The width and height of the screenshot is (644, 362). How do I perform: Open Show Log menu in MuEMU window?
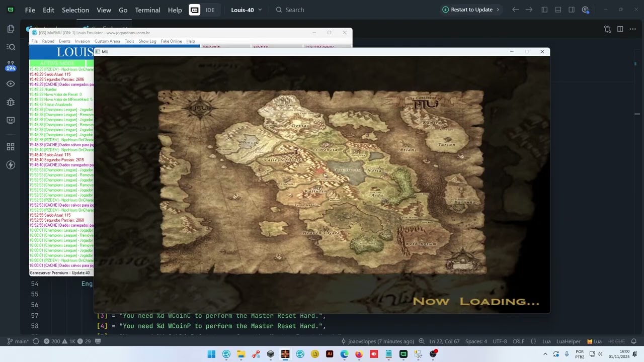(147, 41)
